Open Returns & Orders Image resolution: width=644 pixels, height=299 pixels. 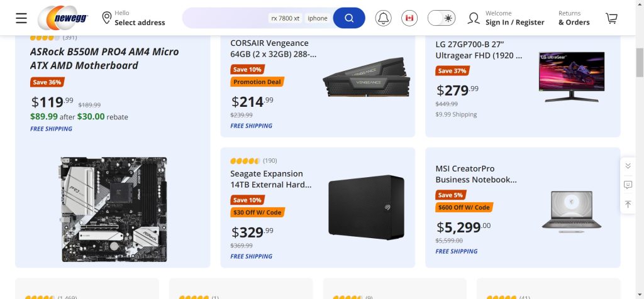(574, 18)
